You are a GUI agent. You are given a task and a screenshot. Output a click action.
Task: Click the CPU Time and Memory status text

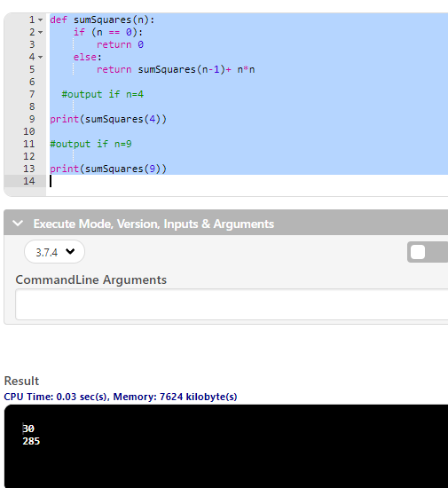click(x=121, y=397)
